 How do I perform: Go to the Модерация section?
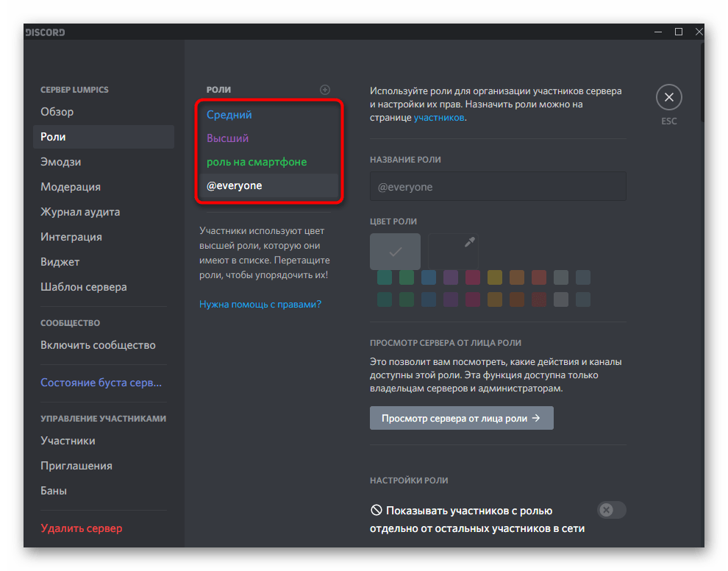[x=71, y=187]
